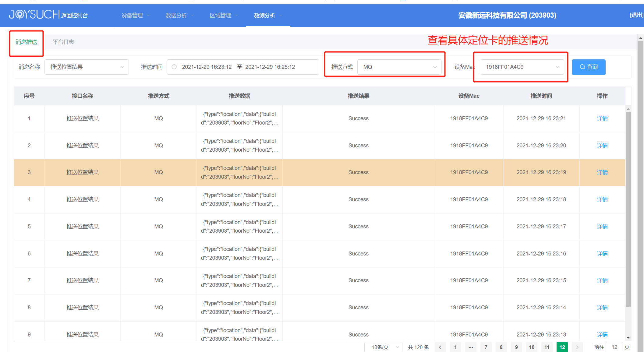Open 详情 for row 1
The image size is (644, 352).
click(x=602, y=118)
